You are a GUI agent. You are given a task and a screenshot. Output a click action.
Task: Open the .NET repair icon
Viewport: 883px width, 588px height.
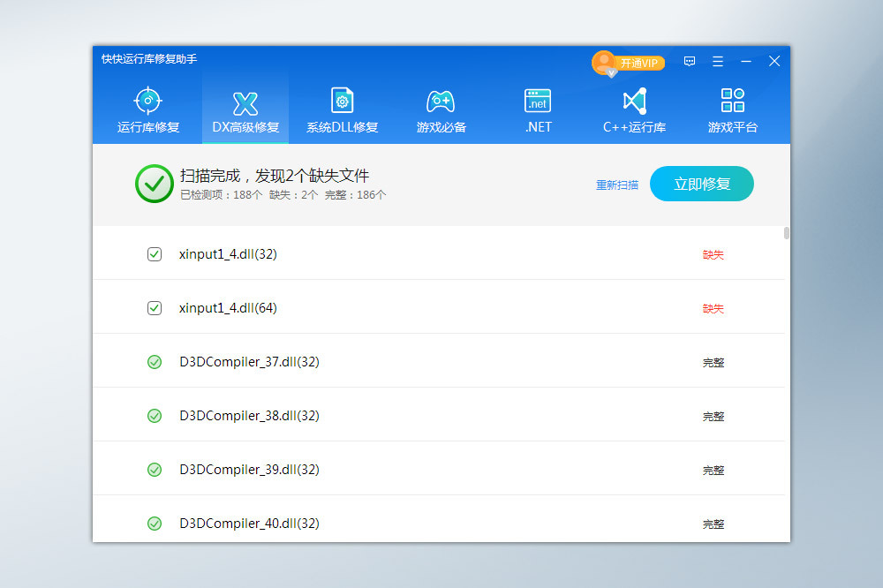(x=538, y=101)
